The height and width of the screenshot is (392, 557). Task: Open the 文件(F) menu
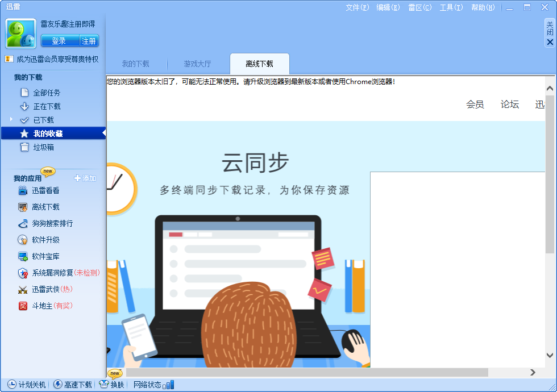(x=358, y=7)
